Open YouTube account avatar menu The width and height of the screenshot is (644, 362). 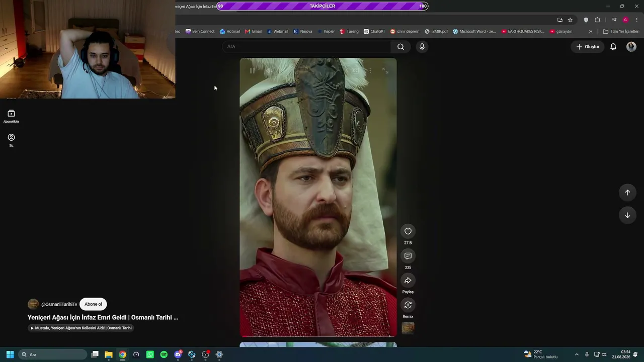click(x=631, y=47)
